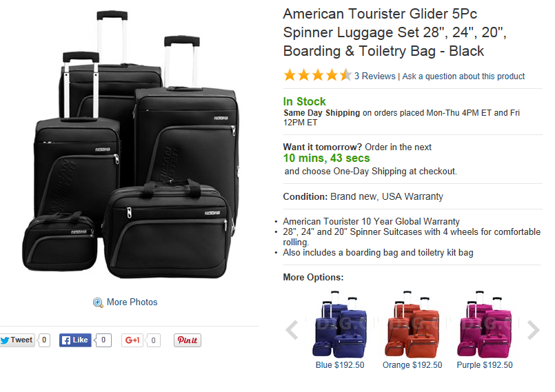Click the Tweet button
This screenshot has height=392, width=555.
pyautogui.click(x=17, y=340)
